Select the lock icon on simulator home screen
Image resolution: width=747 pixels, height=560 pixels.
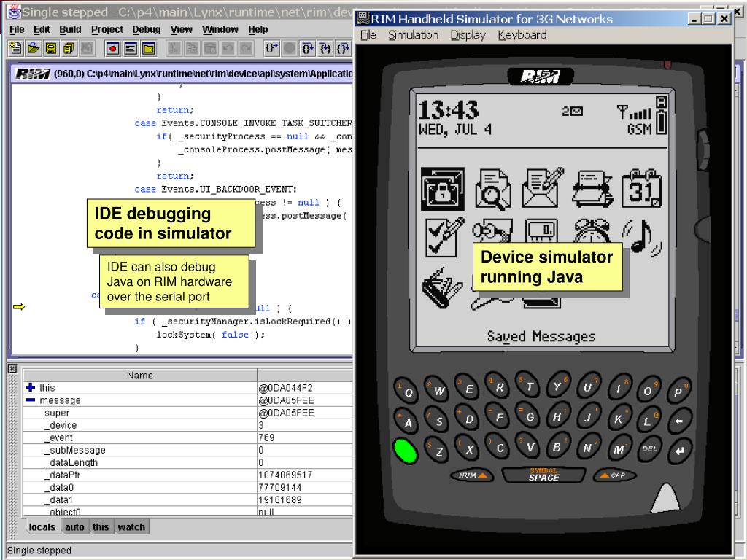[443, 189]
